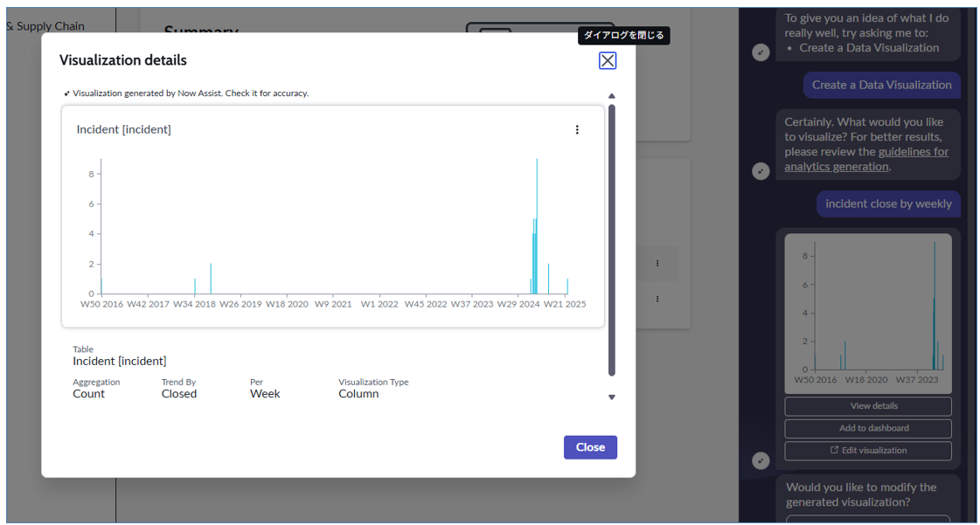This screenshot has width=980, height=525.
Task: Click lower background row three-dot menu
Action: [657, 299]
